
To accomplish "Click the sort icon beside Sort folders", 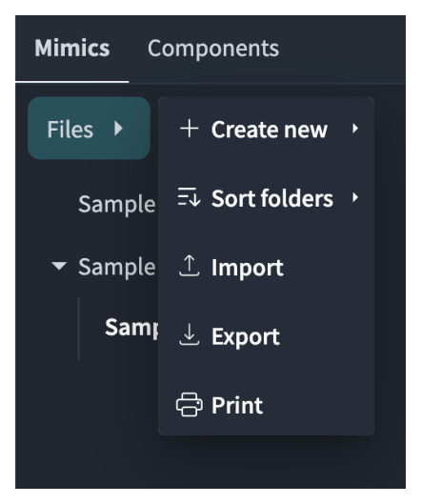I will click(189, 196).
